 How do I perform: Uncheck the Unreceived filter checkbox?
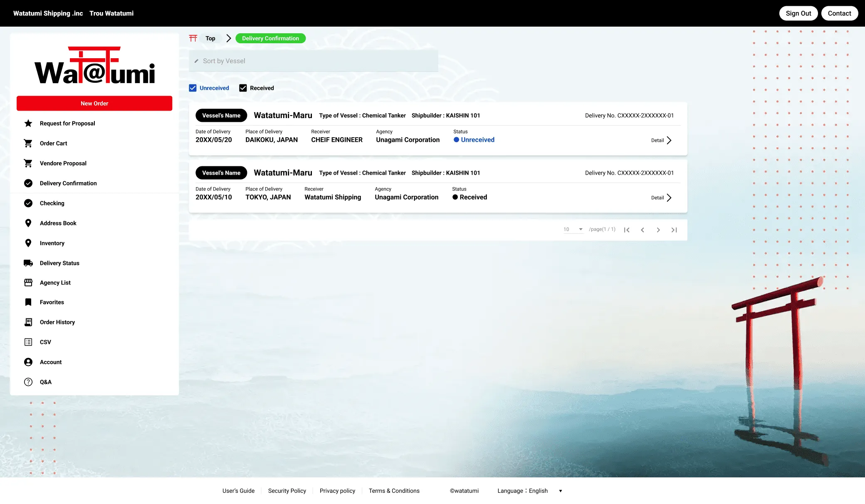193,88
